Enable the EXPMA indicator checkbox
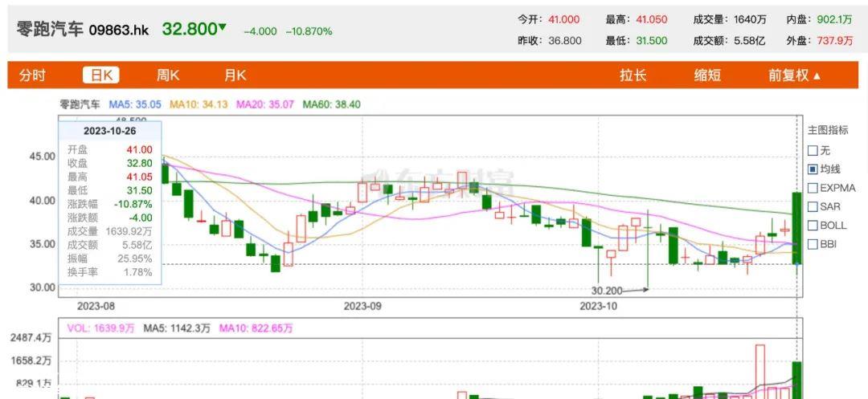Image resolution: width=868 pixels, height=399 pixels. (813, 188)
